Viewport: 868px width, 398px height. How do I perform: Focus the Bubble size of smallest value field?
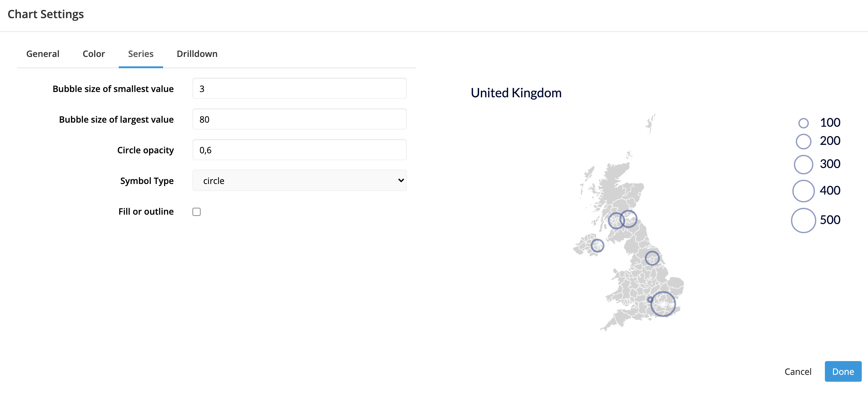[x=299, y=89]
